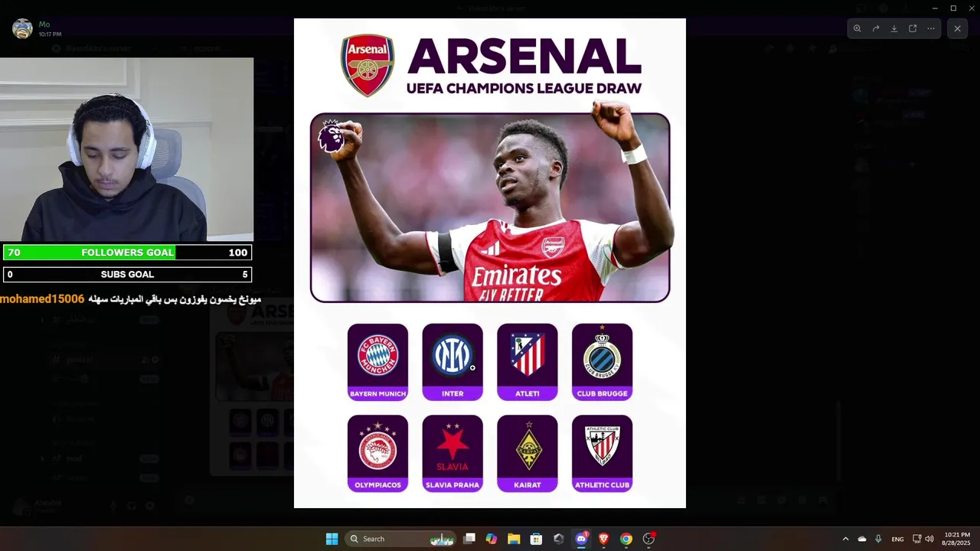
Task: Open Microsoft Store from the taskbar
Action: click(537, 539)
